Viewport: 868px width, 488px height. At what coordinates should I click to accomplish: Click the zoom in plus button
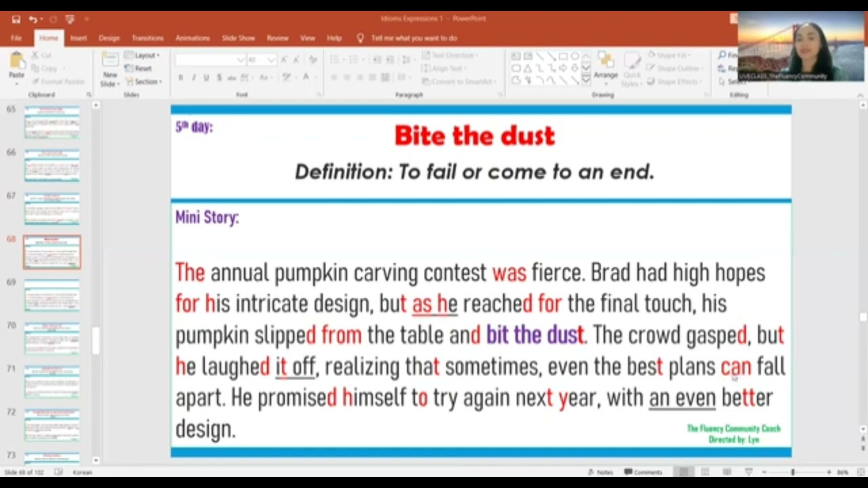829,472
